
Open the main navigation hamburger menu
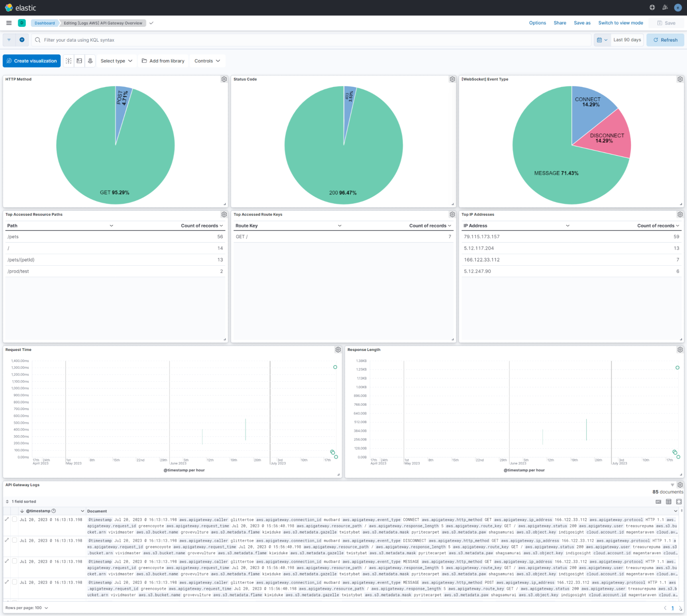[9, 23]
